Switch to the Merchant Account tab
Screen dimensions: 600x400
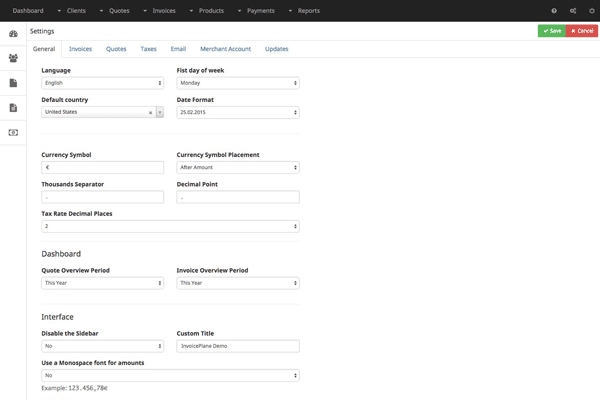click(x=225, y=49)
